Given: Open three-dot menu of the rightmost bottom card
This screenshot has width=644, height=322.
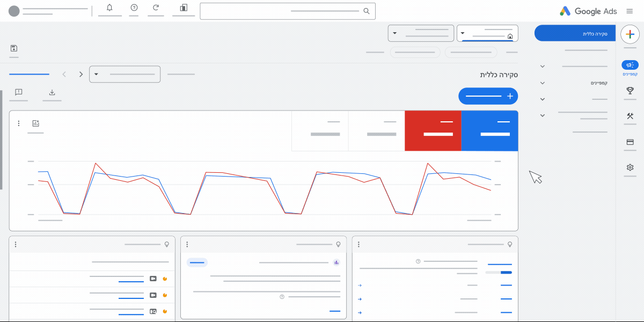Looking at the screenshot, I should coord(358,244).
